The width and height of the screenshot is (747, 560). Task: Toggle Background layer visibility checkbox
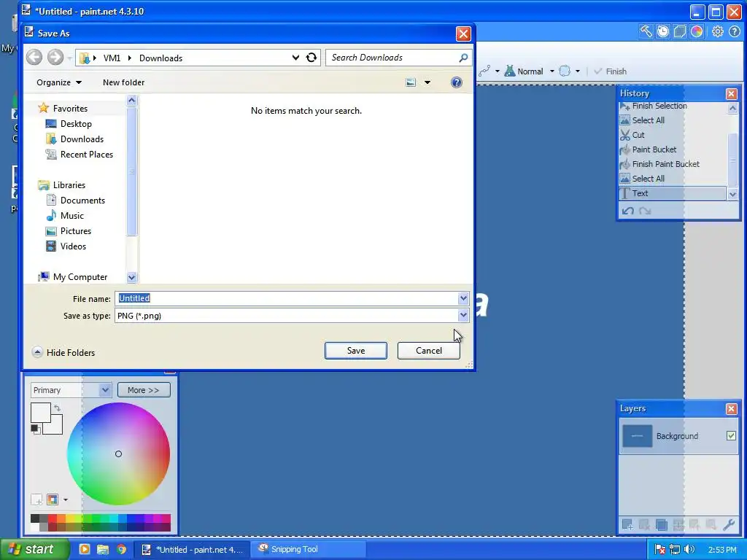pyautogui.click(x=731, y=436)
